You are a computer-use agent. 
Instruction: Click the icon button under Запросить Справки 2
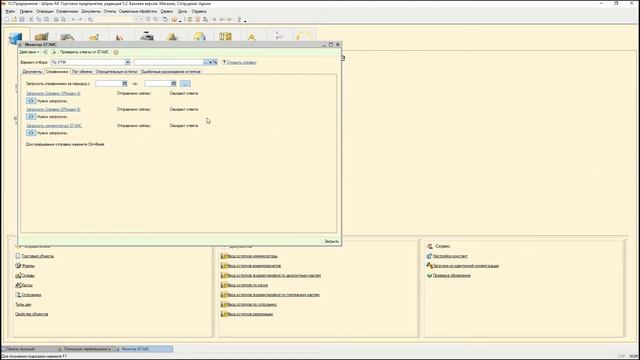31,116
